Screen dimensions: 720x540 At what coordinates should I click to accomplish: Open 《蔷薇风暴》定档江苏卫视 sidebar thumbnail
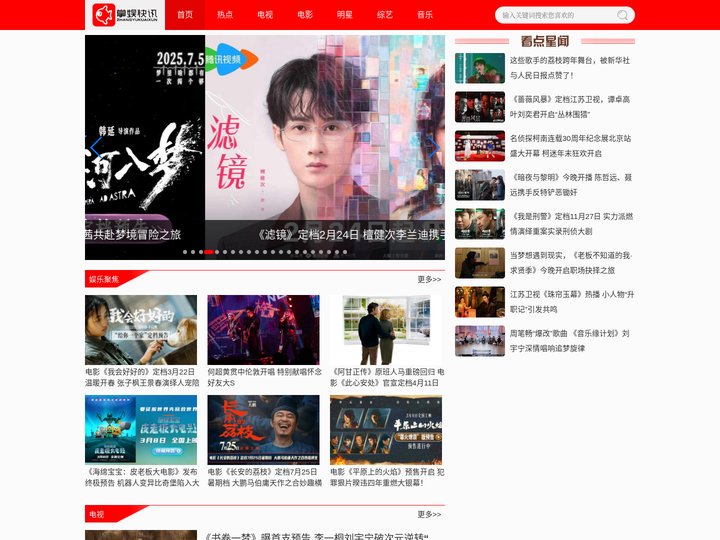[480, 107]
